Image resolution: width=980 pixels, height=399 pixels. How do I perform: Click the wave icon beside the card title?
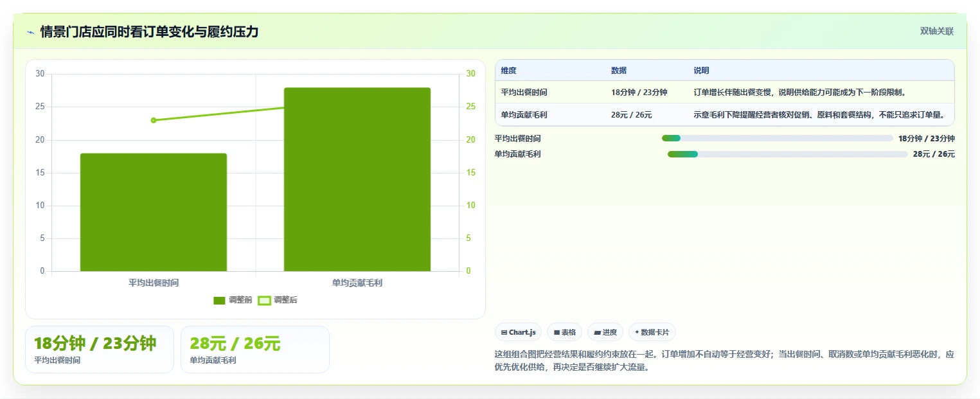click(30, 31)
